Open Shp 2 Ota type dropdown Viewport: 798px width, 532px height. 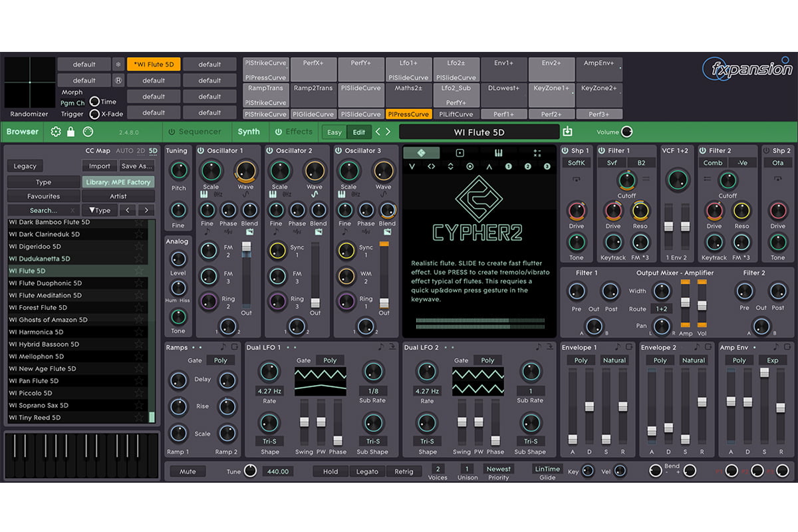777,163
